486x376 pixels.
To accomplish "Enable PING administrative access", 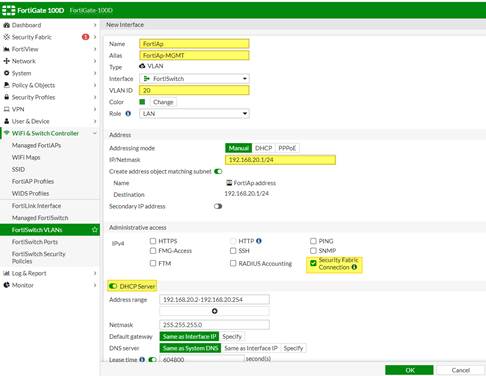I will click(313, 241).
